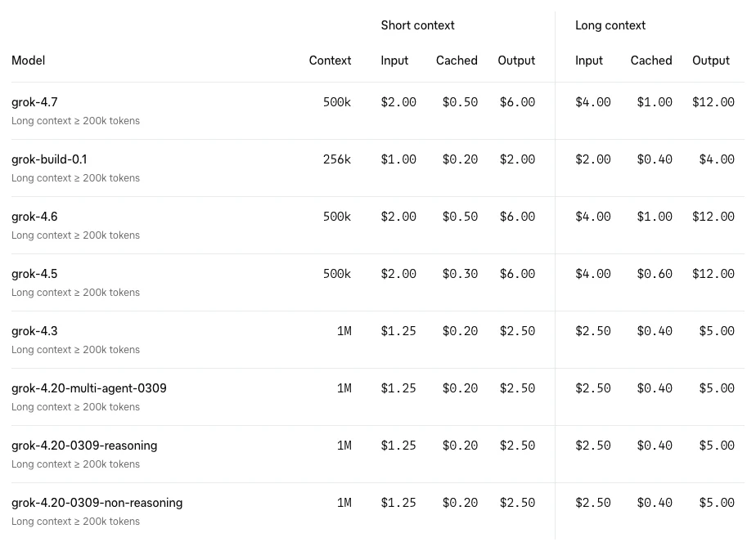Click the Short context Input header
The image size is (756, 551).
[x=394, y=60]
